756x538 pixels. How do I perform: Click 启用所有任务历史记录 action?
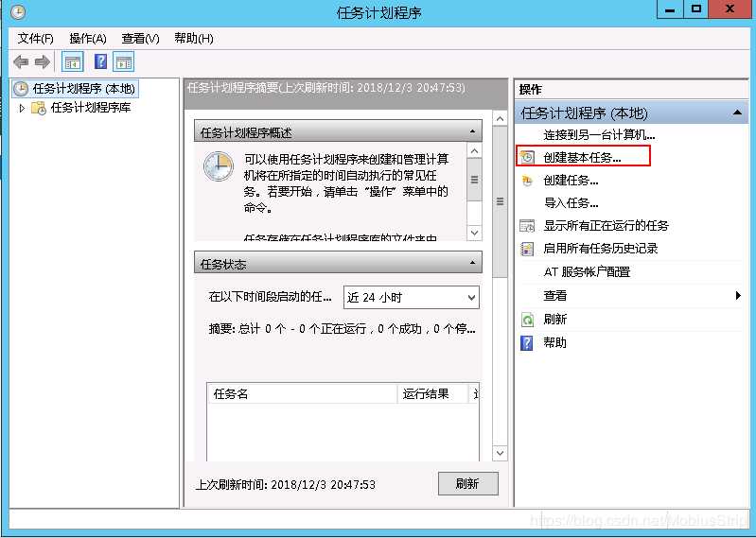[x=600, y=249]
